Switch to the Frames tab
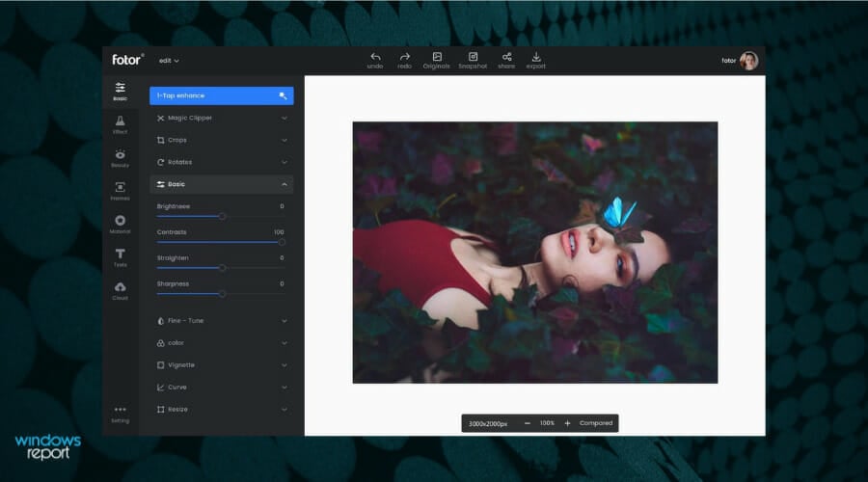The image size is (868, 482). pyautogui.click(x=120, y=191)
